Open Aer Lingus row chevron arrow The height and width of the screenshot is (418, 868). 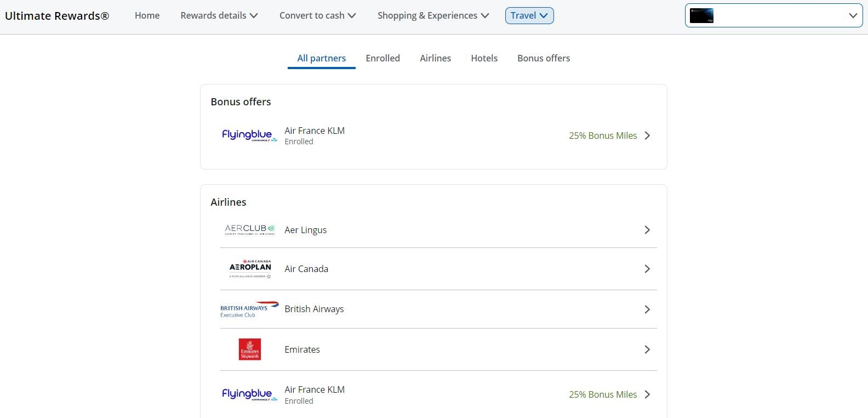click(x=647, y=230)
